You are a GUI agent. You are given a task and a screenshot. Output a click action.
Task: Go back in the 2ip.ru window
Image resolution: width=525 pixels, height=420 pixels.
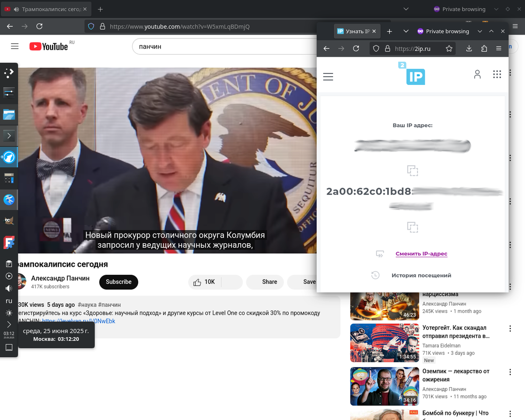coord(326,49)
